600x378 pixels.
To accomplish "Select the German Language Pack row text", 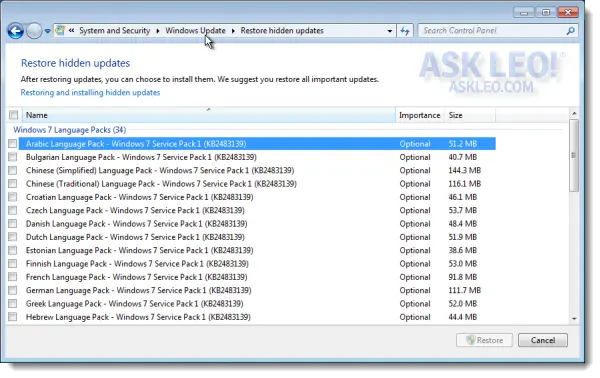I will (x=139, y=290).
